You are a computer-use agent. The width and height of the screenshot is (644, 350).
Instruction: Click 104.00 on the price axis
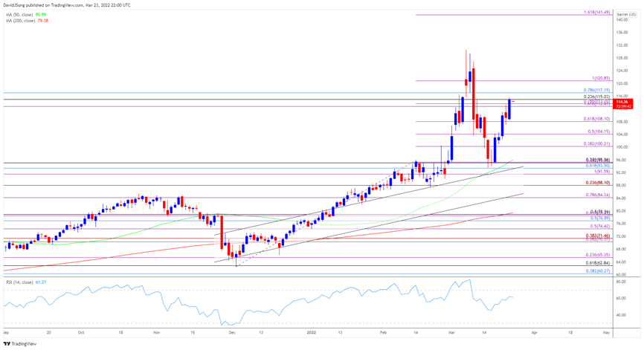click(622, 135)
